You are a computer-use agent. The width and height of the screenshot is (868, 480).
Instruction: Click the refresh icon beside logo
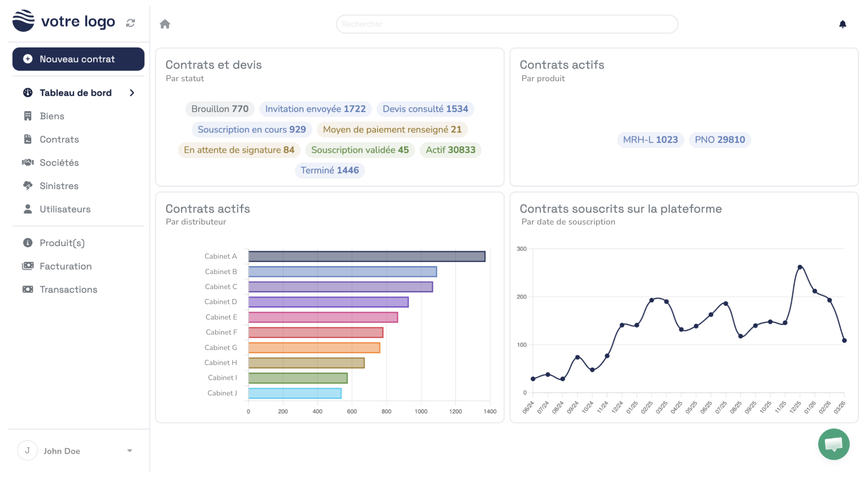coord(130,23)
